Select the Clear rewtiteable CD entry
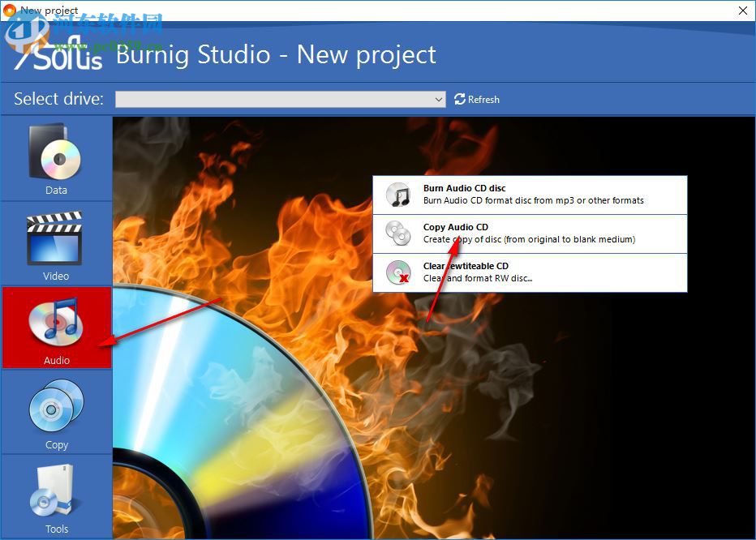756x540 pixels. [529, 272]
